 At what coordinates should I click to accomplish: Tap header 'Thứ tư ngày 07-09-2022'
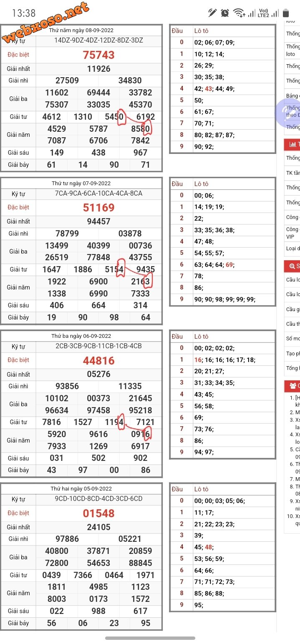[81, 183]
